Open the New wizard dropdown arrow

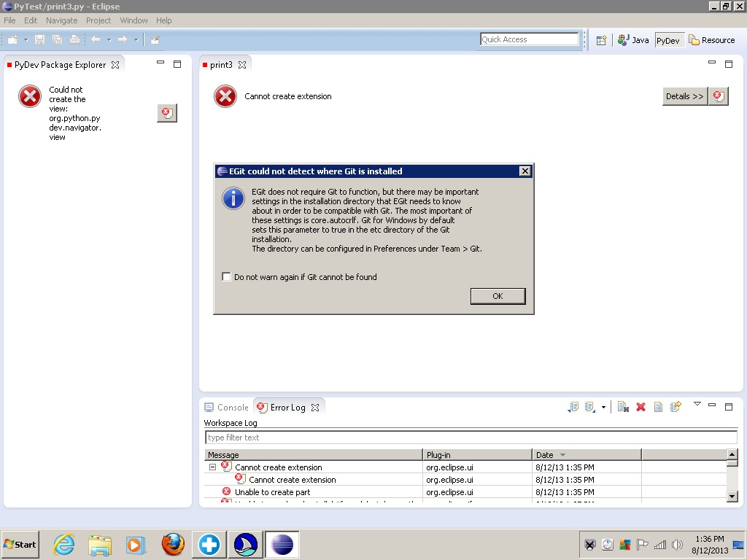click(x=26, y=40)
